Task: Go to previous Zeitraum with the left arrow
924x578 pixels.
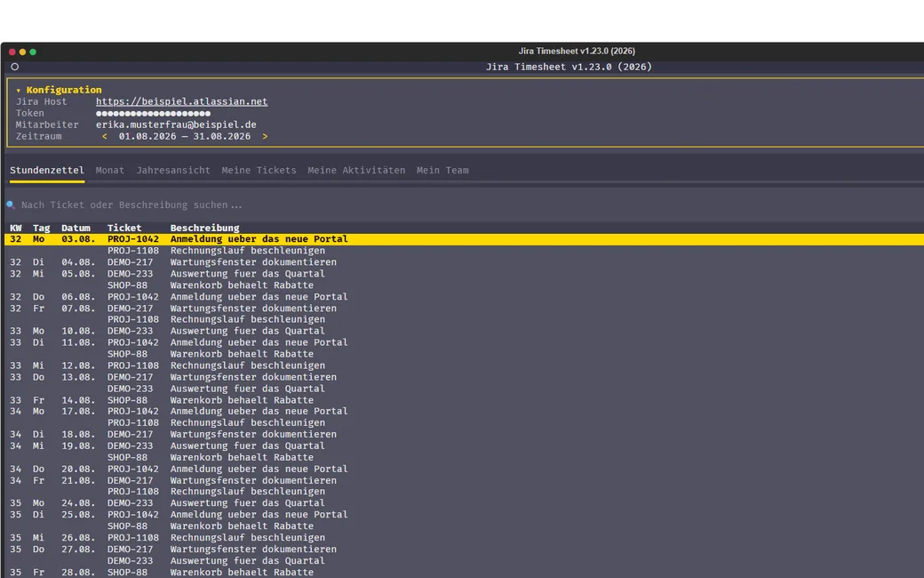Action: 104,136
